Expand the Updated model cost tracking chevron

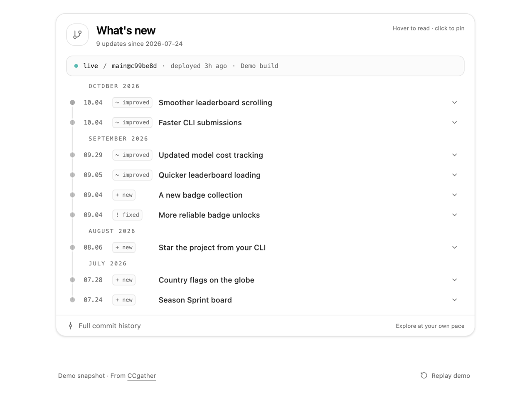click(x=454, y=155)
